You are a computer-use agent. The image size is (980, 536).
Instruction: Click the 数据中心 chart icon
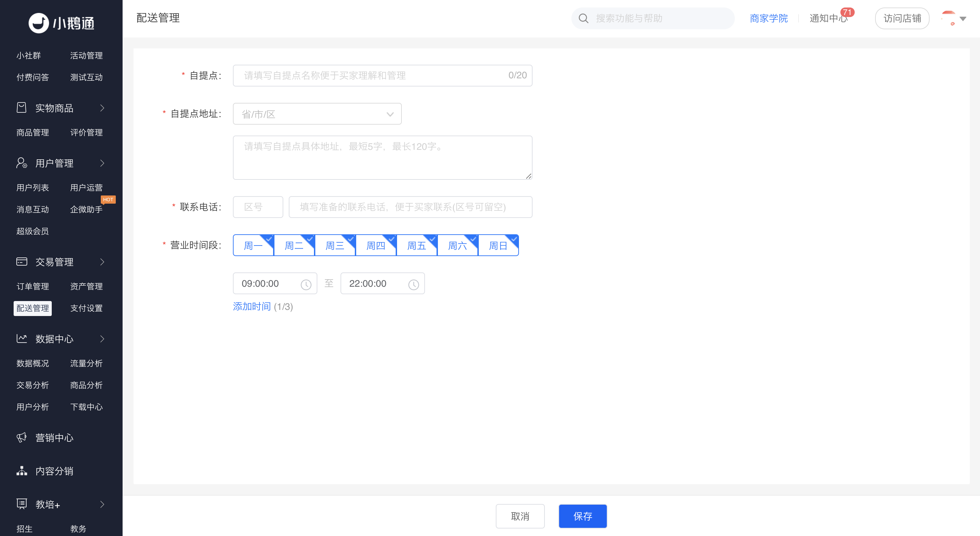tap(22, 338)
